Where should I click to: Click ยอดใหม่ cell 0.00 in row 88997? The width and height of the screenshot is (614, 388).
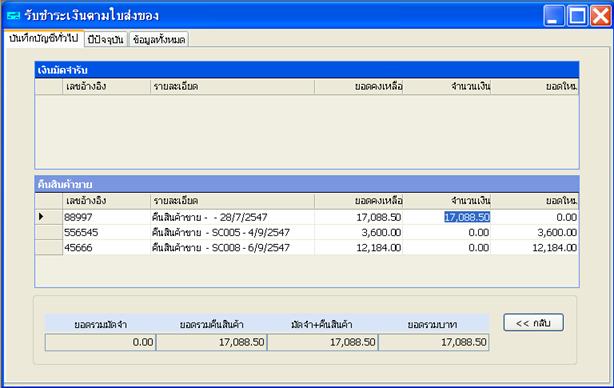535,217
